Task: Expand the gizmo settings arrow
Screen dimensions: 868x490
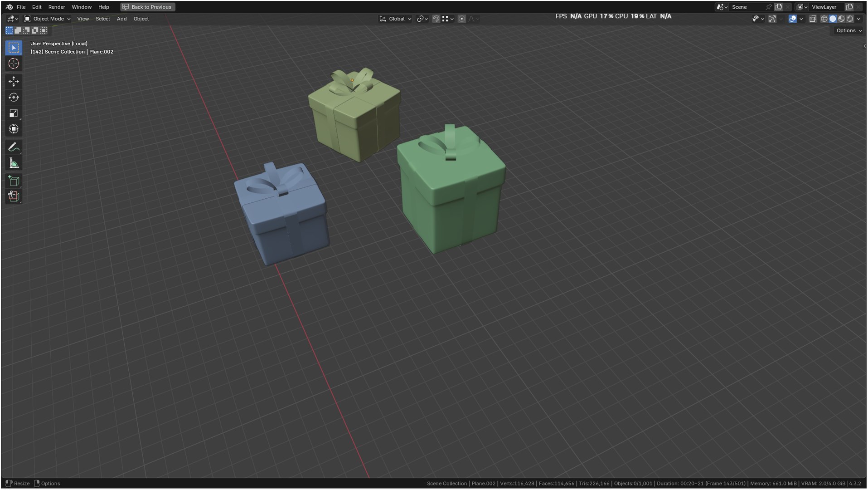Action: point(781,19)
